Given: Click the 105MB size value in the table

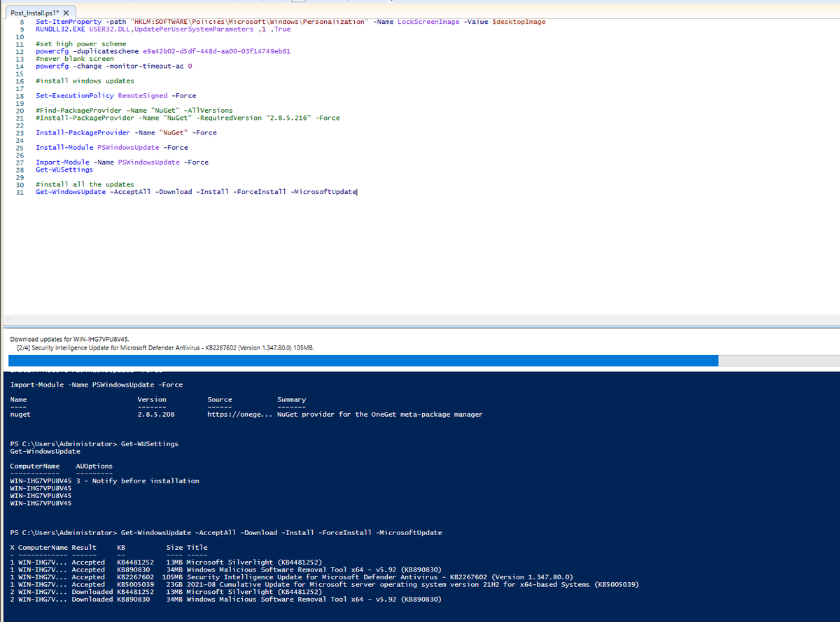Looking at the screenshot, I should (x=172, y=576).
